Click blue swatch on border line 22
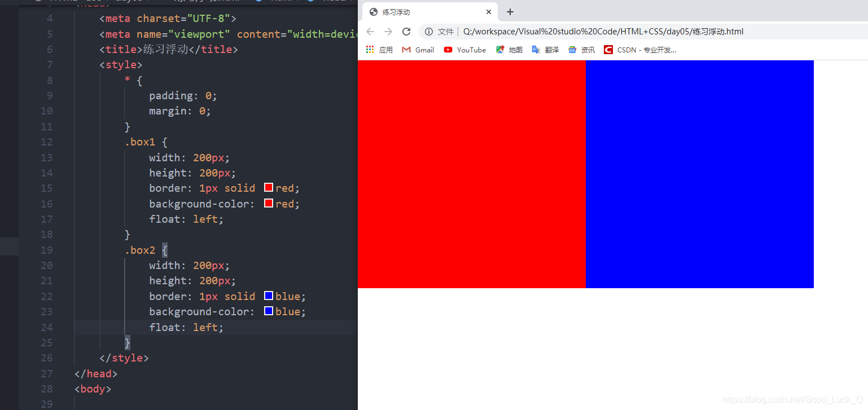 (x=269, y=296)
